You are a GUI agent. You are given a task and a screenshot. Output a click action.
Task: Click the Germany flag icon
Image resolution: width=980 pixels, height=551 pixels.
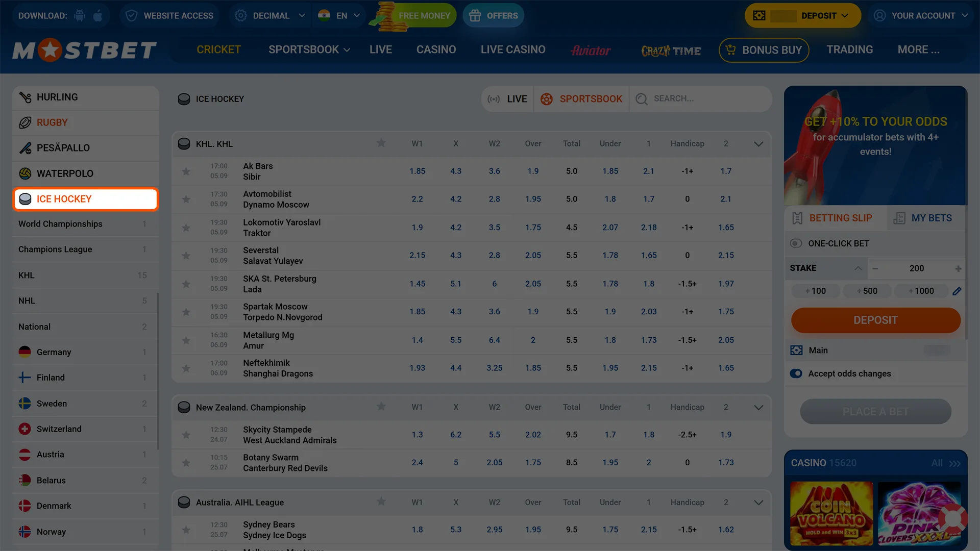[24, 352]
